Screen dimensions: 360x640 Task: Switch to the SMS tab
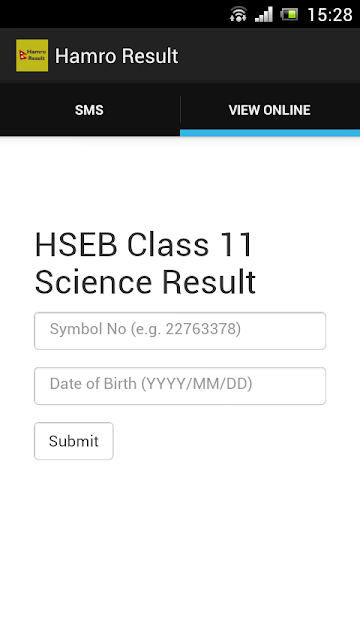click(x=90, y=110)
